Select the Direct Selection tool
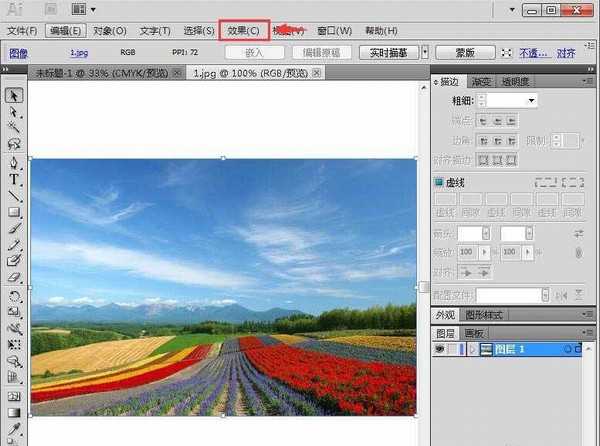The height and width of the screenshot is (446, 600). [15, 111]
